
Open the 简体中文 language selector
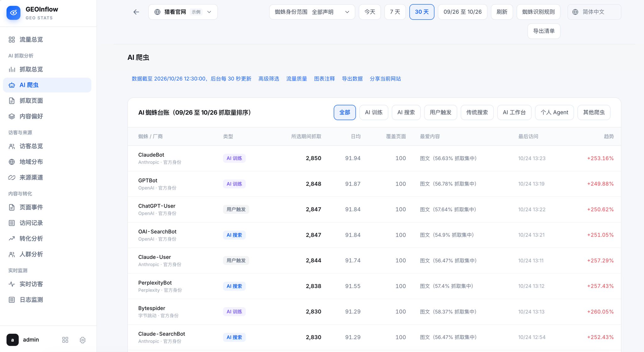[x=594, y=12]
